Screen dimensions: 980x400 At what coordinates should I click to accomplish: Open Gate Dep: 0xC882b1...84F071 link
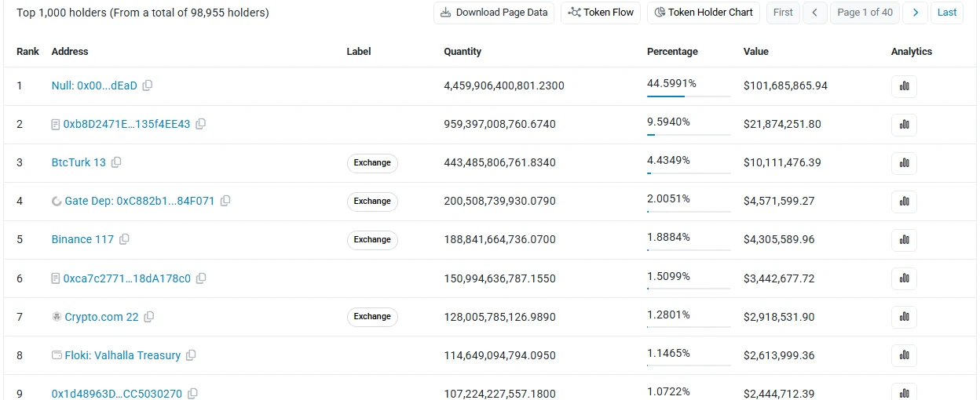140,201
